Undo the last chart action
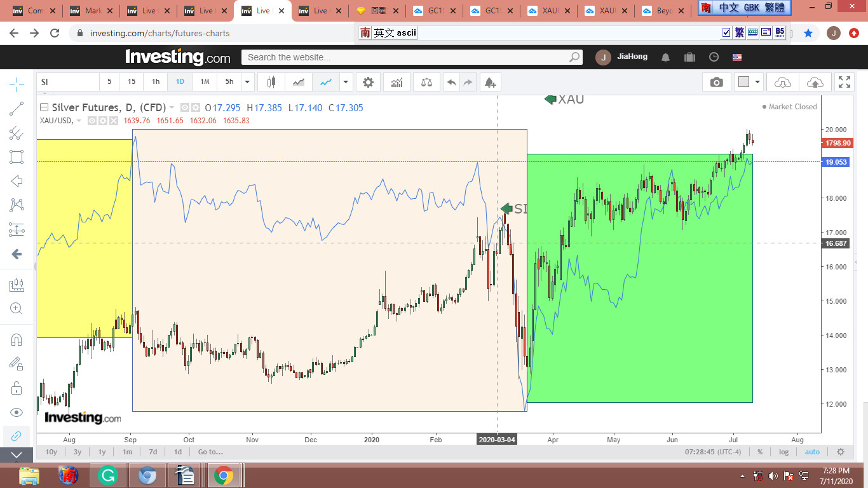This screenshot has width=868, height=488. coord(451,82)
